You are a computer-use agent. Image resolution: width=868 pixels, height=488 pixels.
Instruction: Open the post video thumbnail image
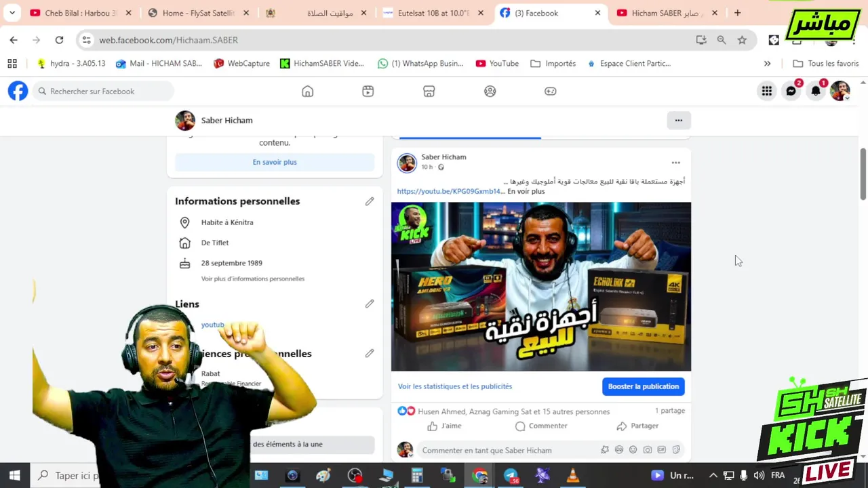(541, 287)
